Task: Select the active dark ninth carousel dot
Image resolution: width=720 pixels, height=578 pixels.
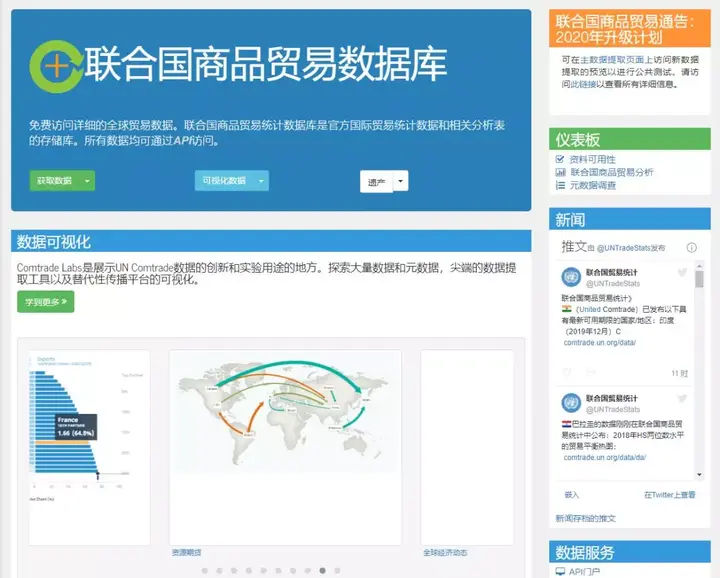Action: tap(322, 571)
